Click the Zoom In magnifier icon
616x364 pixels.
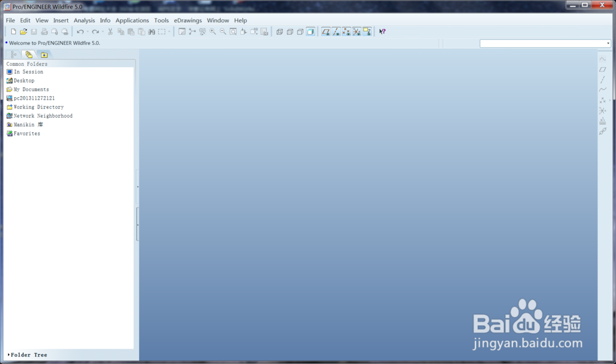click(x=213, y=32)
